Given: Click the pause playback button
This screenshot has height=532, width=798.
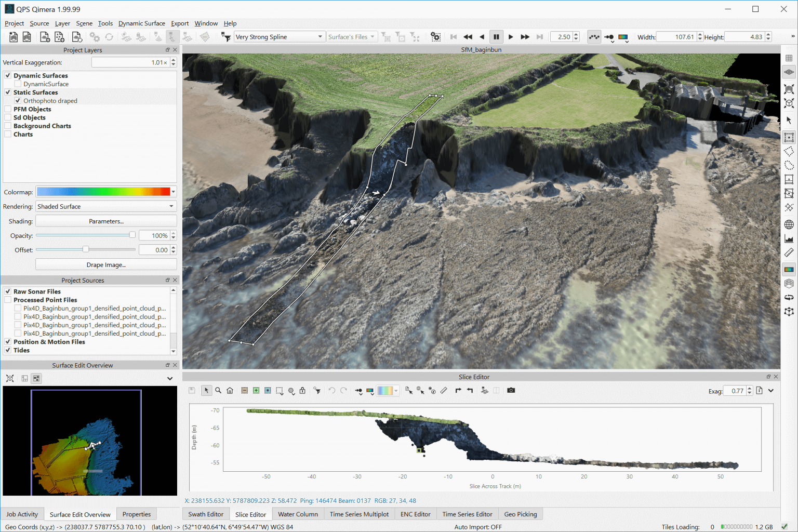Looking at the screenshot, I should [x=496, y=37].
